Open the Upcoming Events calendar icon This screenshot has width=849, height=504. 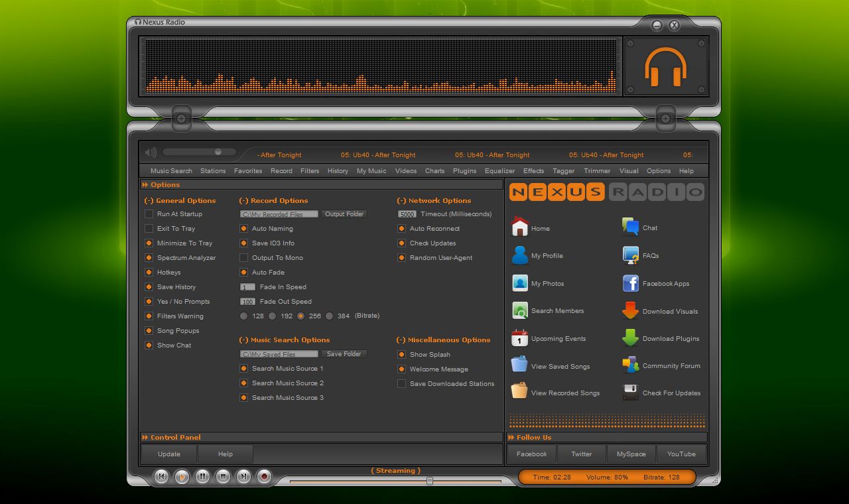pos(520,338)
